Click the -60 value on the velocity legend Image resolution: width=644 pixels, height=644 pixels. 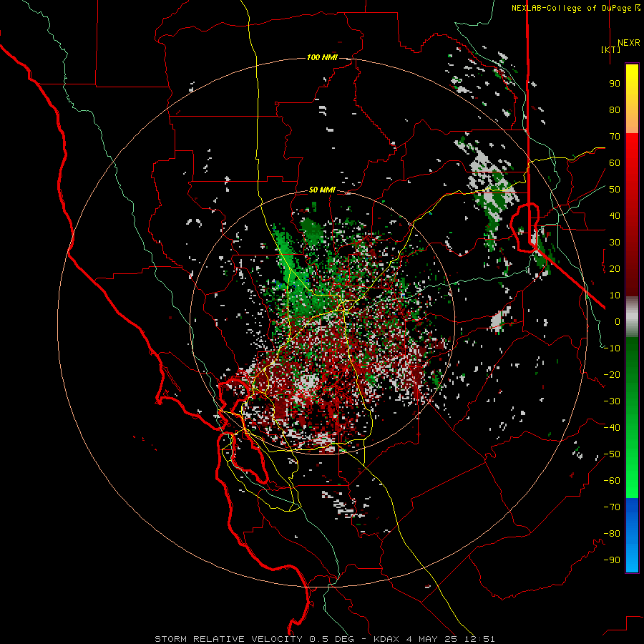click(x=612, y=481)
